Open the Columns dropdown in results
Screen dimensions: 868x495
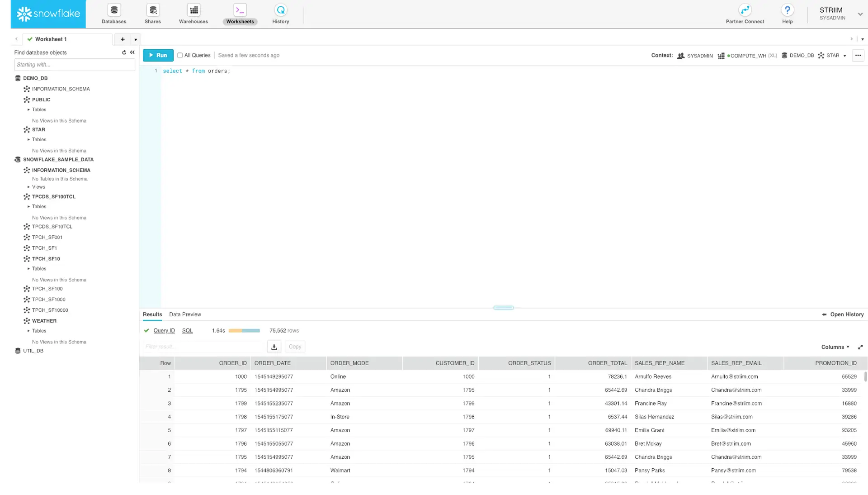coord(835,347)
